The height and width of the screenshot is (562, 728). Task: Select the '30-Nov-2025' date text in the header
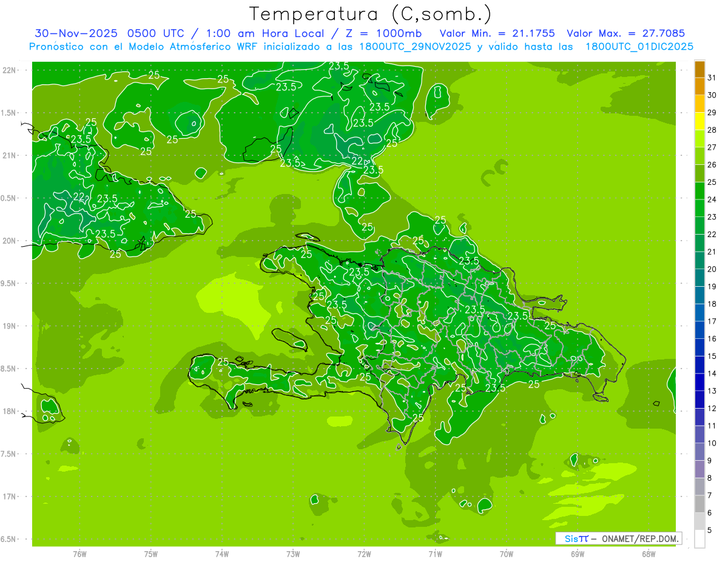pyautogui.click(x=75, y=33)
